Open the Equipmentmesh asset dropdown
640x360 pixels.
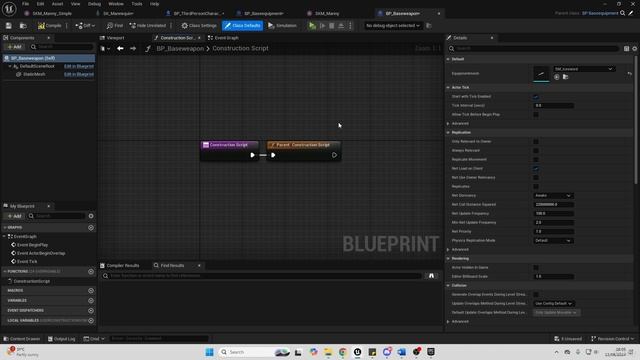pos(584,69)
